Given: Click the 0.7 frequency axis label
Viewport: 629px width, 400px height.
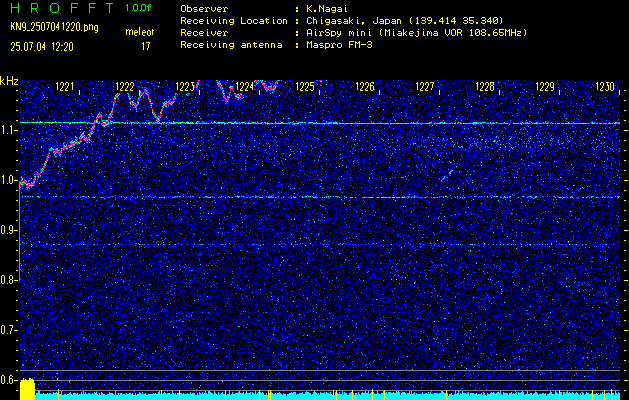Looking at the screenshot, I should coord(8,330).
